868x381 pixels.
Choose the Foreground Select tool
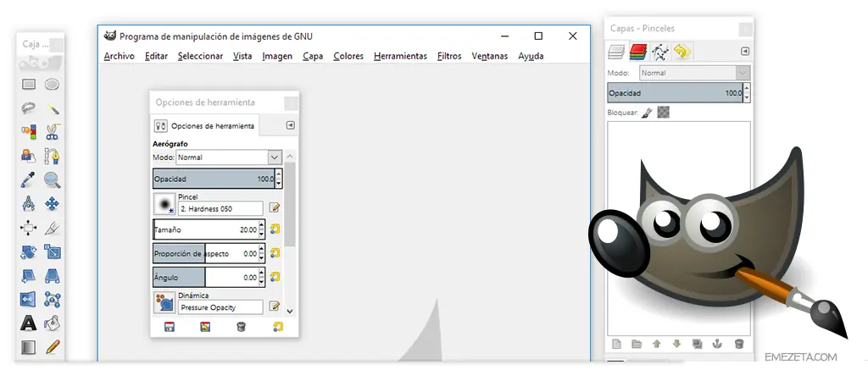[x=28, y=156]
